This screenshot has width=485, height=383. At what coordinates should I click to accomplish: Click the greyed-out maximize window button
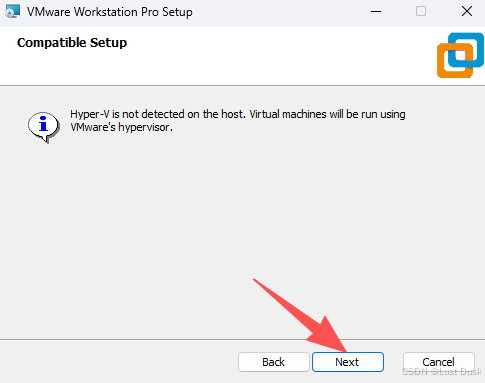(x=421, y=12)
